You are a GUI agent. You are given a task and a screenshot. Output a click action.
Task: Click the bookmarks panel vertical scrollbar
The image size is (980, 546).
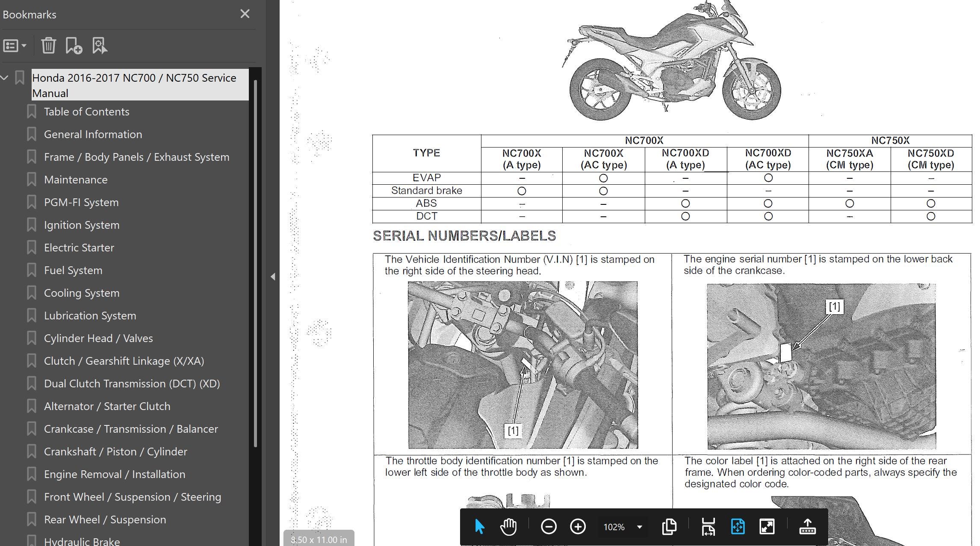pos(255,263)
